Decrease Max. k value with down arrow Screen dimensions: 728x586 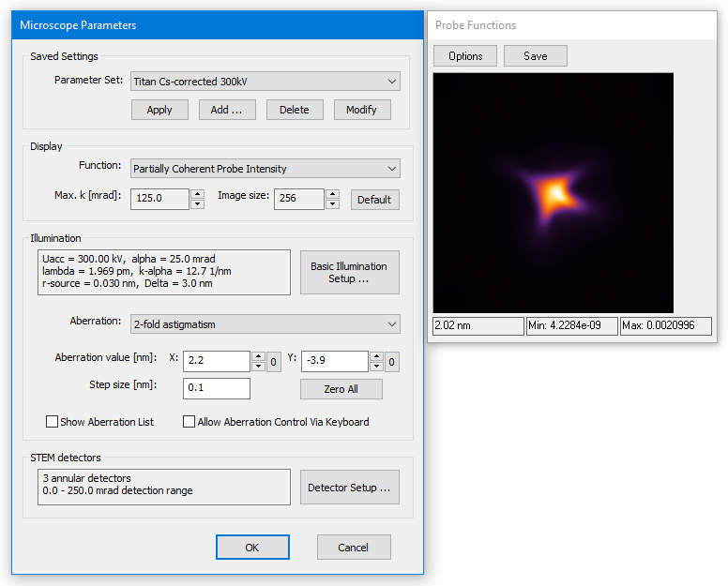coord(198,204)
